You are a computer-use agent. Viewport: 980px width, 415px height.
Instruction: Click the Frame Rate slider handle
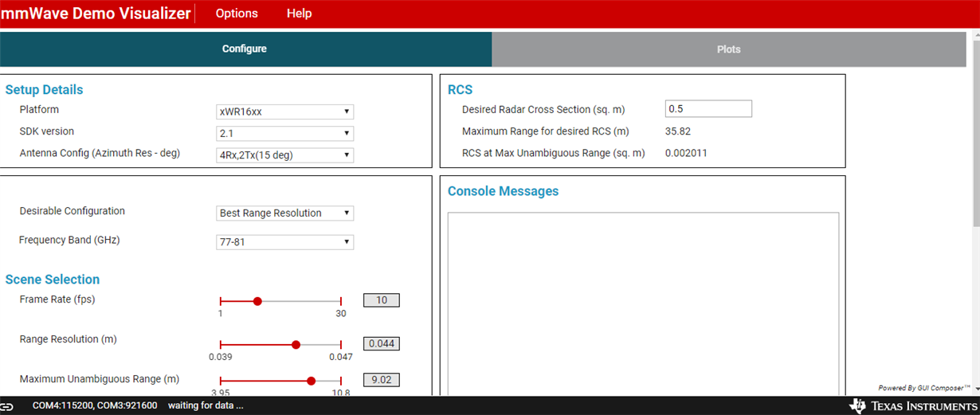tap(257, 301)
